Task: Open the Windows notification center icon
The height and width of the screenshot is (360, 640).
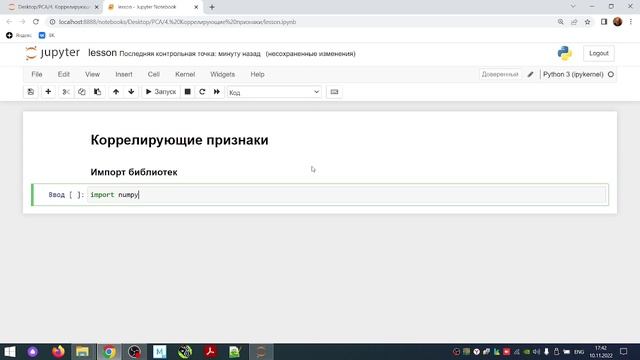Action: (623, 351)
